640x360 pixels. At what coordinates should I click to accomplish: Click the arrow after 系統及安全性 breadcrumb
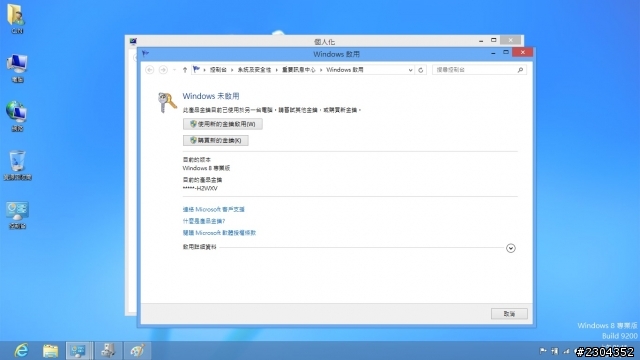pos(276,70)
